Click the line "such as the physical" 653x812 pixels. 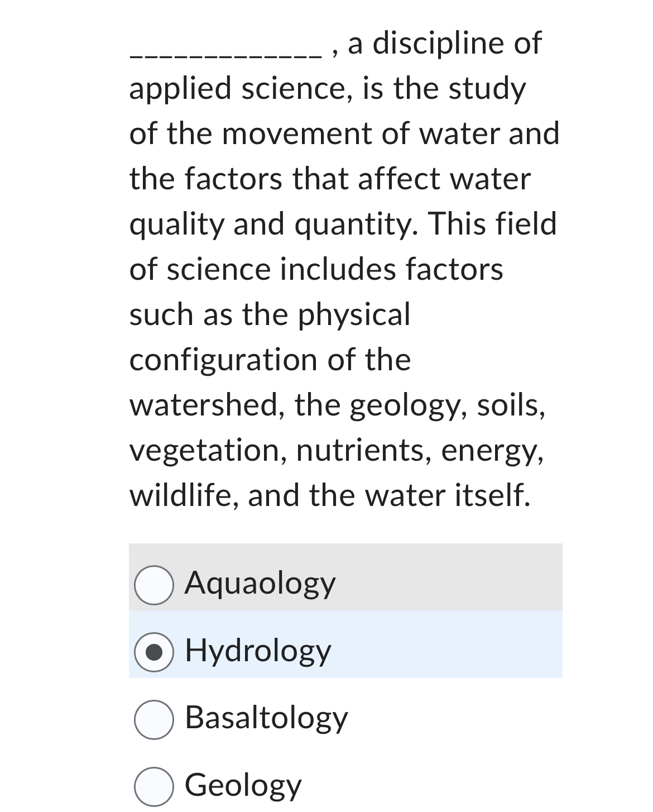point(270,314)
